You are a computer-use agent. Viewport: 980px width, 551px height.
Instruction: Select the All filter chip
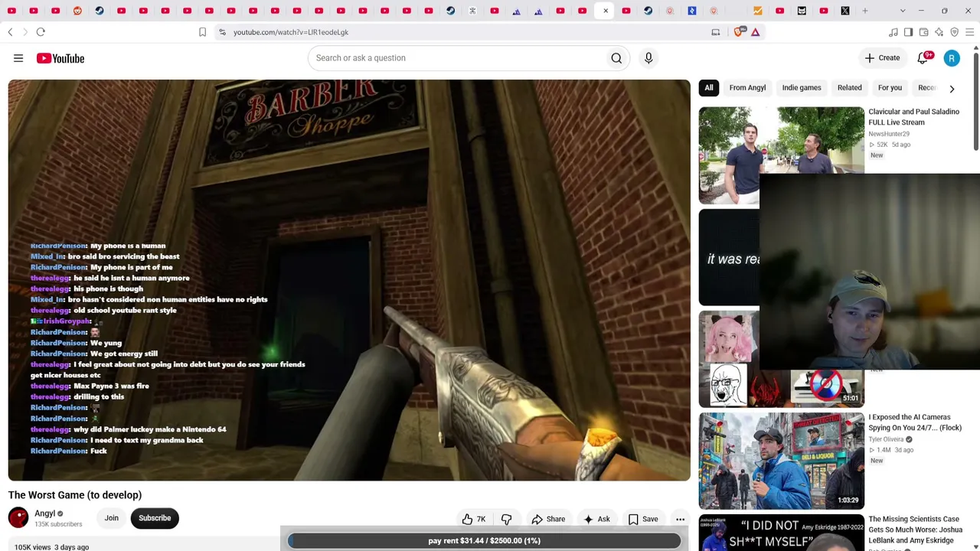click(709, 88)
